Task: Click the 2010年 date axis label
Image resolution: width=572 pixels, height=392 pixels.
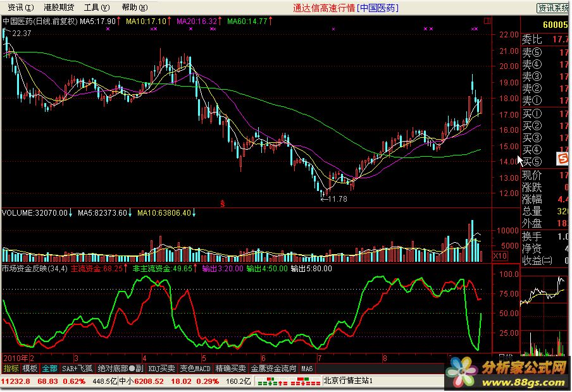Action: (16, 358)
